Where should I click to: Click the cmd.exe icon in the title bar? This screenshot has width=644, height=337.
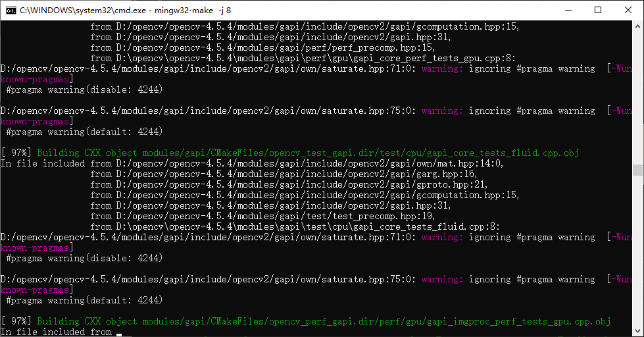pos(11,11)
